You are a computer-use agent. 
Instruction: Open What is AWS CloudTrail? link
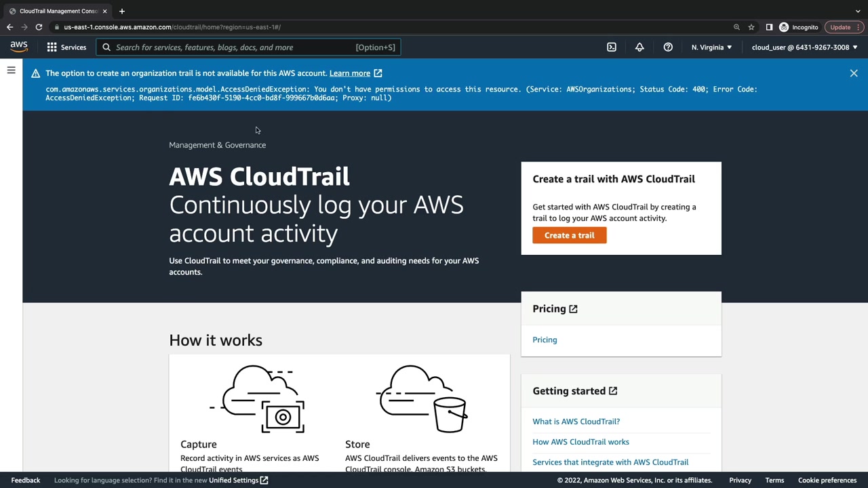point(576,422)
